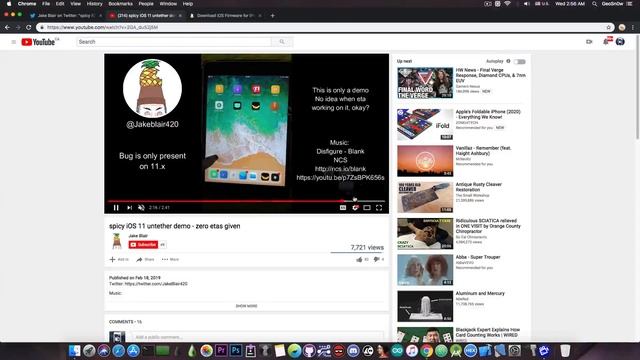This screenshot has height=360, width=640.
Task: Launch Premiere Pro from the dock
Action: (221, 351)
